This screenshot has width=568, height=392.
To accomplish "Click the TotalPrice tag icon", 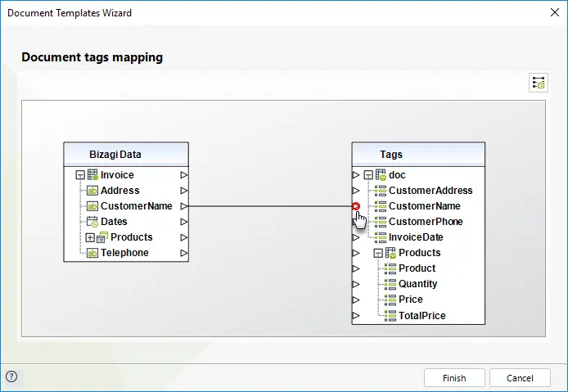I will click(x=390, y=316).
